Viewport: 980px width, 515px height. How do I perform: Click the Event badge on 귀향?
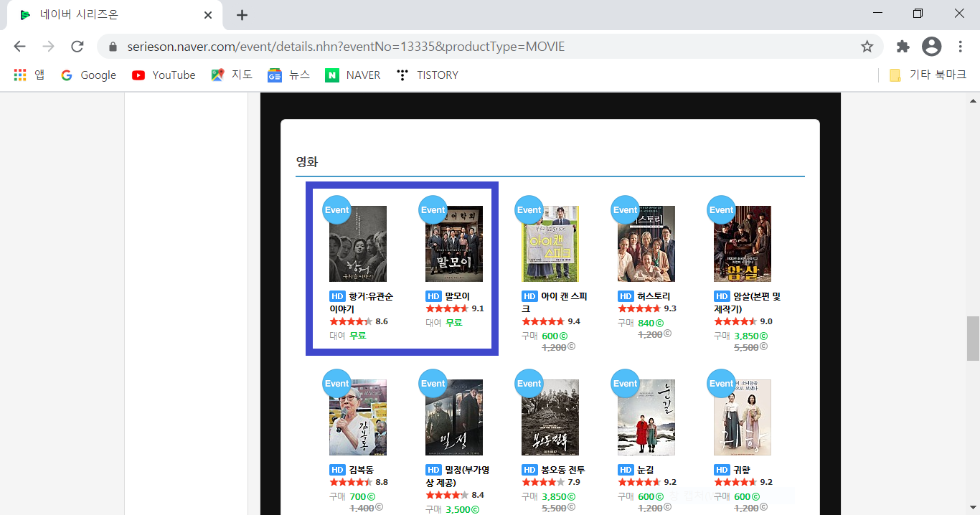coord(721,383)
